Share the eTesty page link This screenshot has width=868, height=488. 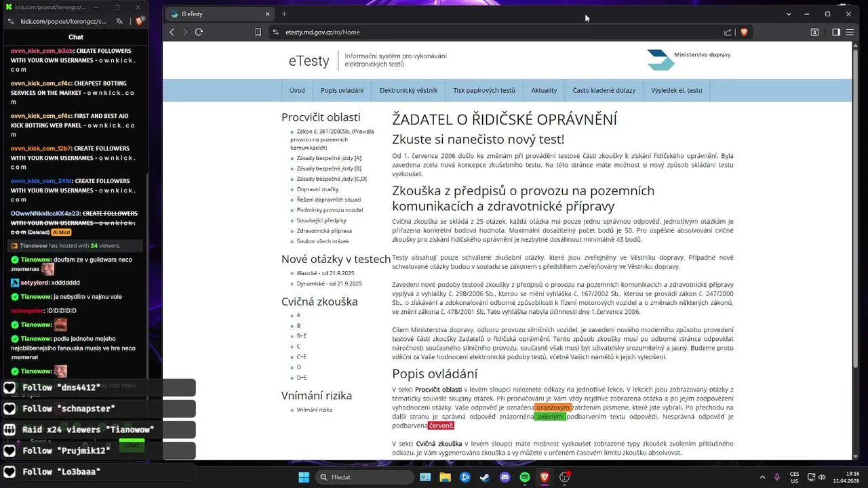[728, 32]
